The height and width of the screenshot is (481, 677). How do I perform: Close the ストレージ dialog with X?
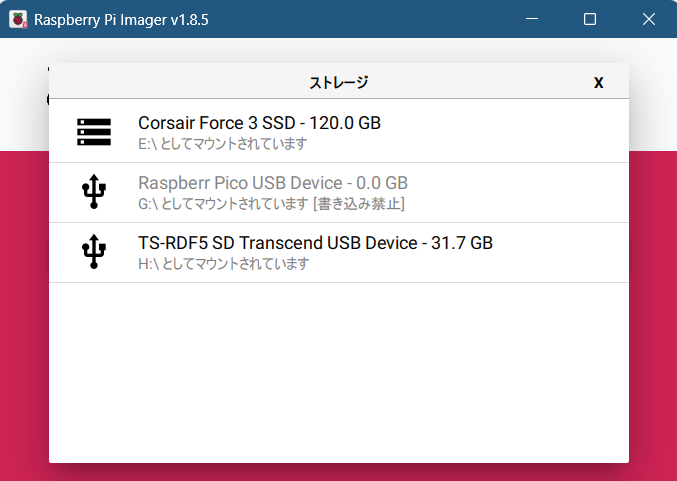pyautogui.click(x=598, y=82)
